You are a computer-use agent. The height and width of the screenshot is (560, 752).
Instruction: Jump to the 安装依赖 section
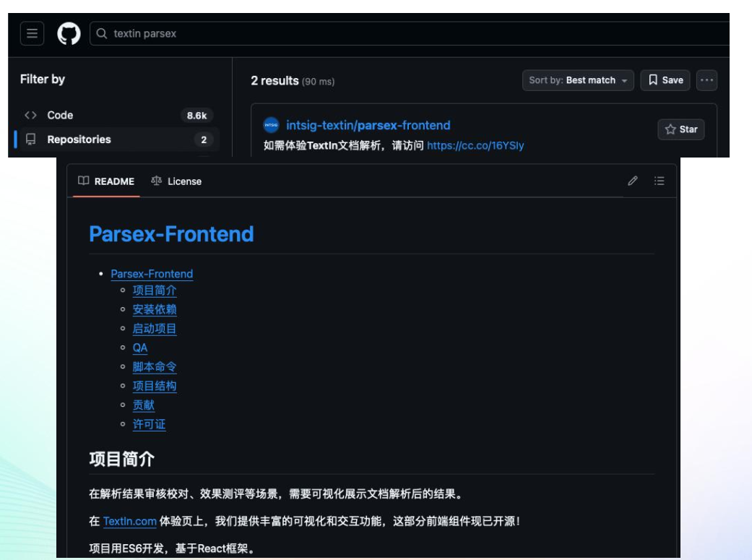pos(155,309)
